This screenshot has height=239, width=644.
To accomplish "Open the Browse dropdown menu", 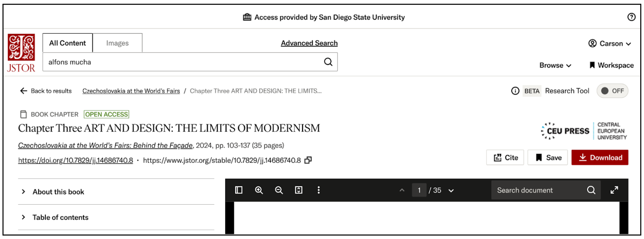I will pyautogui.click(x=555, y=65).
